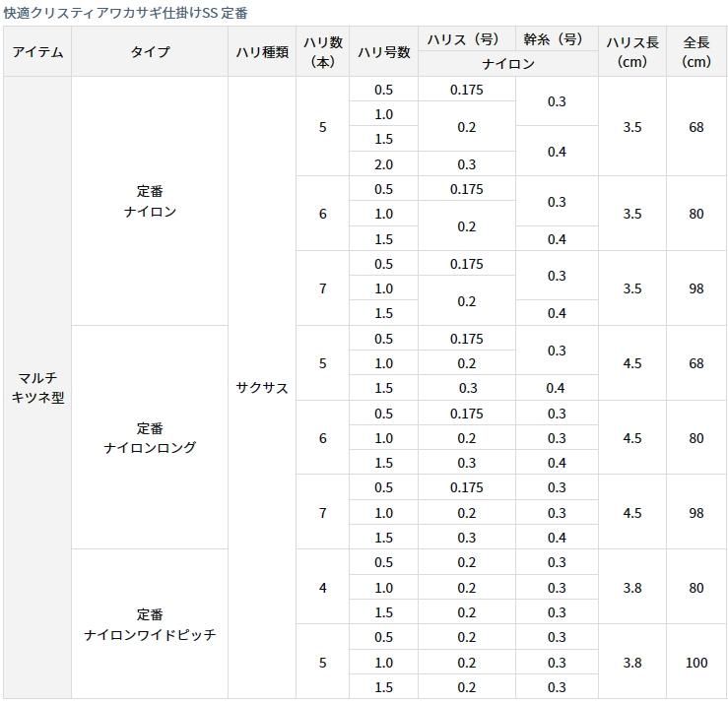Click the 定番ナイロンワイドピッチ type cell

[x=150, y=625]
